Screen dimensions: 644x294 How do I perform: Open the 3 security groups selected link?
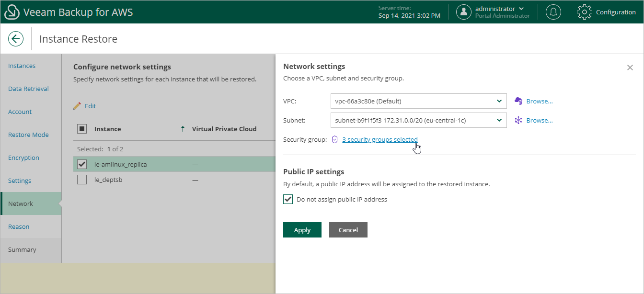pos(379,139)
